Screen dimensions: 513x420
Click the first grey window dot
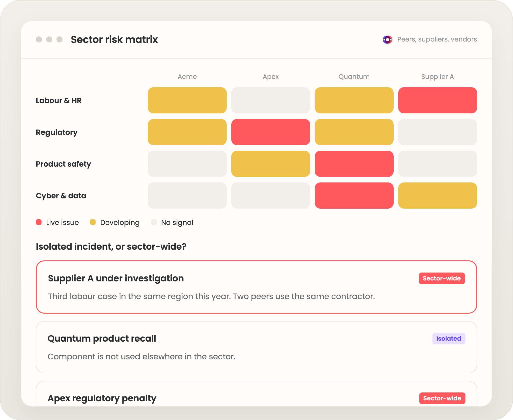(39, 39)
